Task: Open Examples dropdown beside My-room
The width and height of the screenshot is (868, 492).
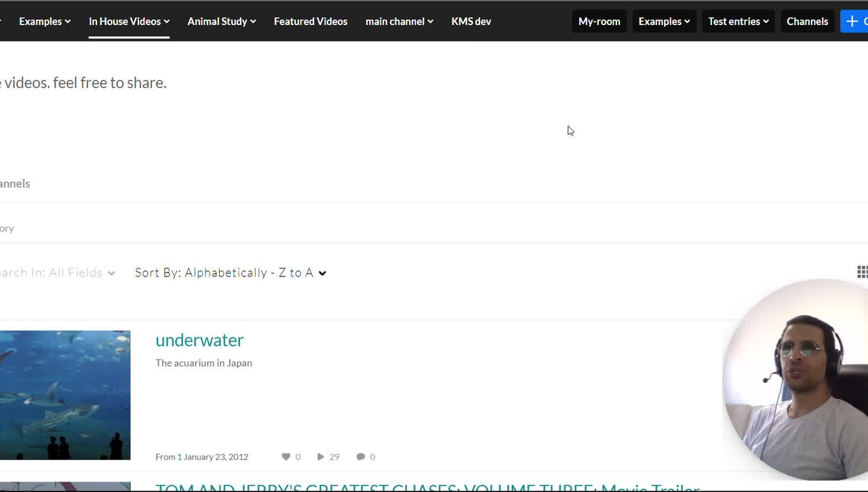Action: click(664, 21)
